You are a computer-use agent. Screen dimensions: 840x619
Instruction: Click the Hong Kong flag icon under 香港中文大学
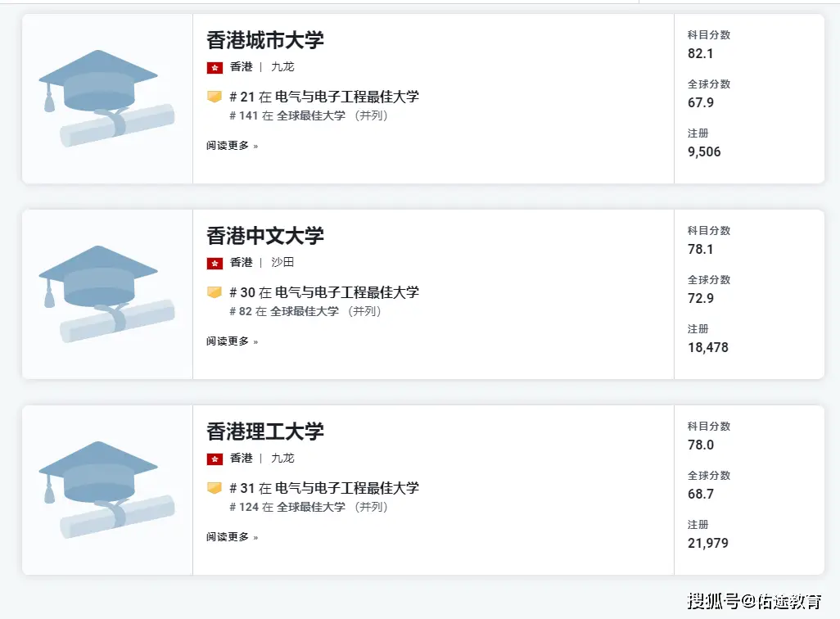pyautogui.click(x=215, y=263)
